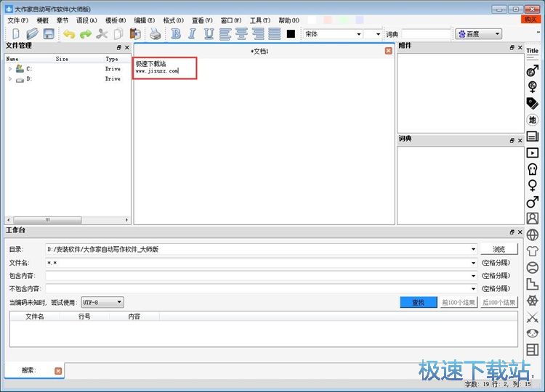The width and height of the screenshot is (545, 392).
Task: Print the document with printer icon
Action: 155,34
